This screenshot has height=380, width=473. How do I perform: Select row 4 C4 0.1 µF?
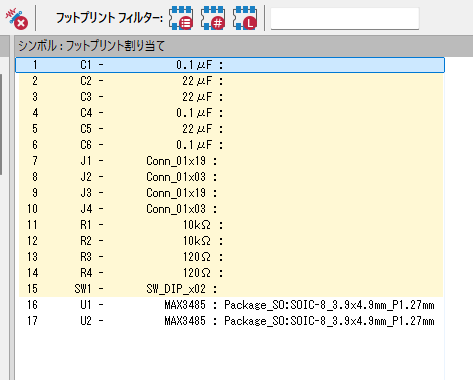pos(230,113)
